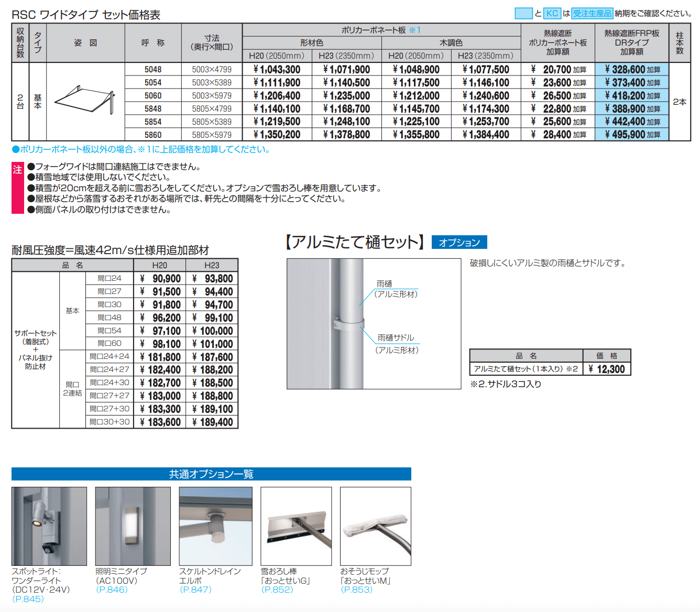
Task: Click the おそうじモップ 「おっとせいM」 image
Action: click(375, 526)
